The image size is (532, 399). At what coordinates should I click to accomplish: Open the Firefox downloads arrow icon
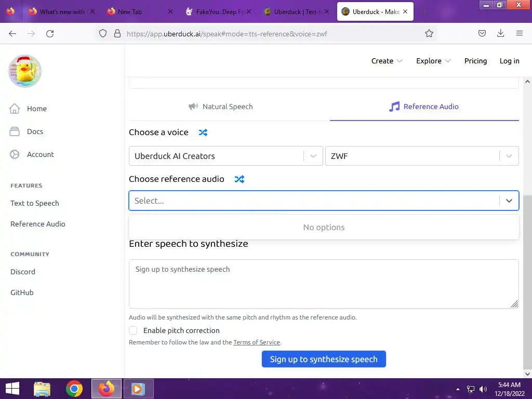pyautogui.click(x=500, y=33)
